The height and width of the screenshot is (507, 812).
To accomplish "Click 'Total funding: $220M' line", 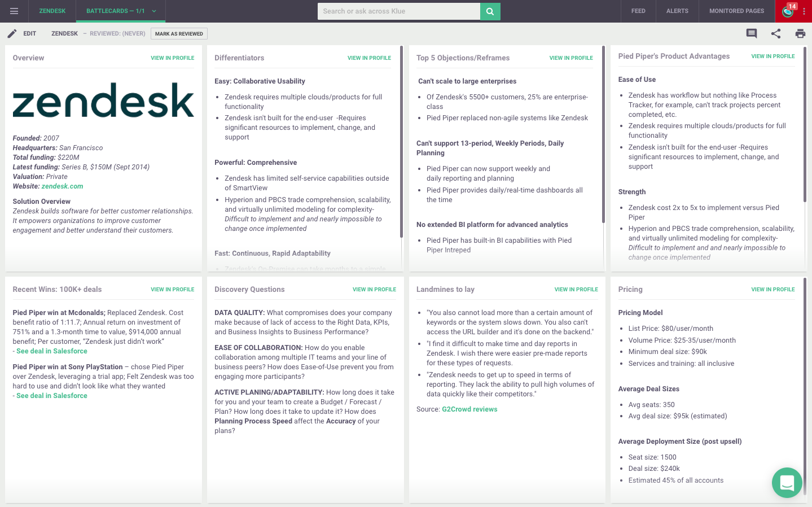I will coord(46,158).
